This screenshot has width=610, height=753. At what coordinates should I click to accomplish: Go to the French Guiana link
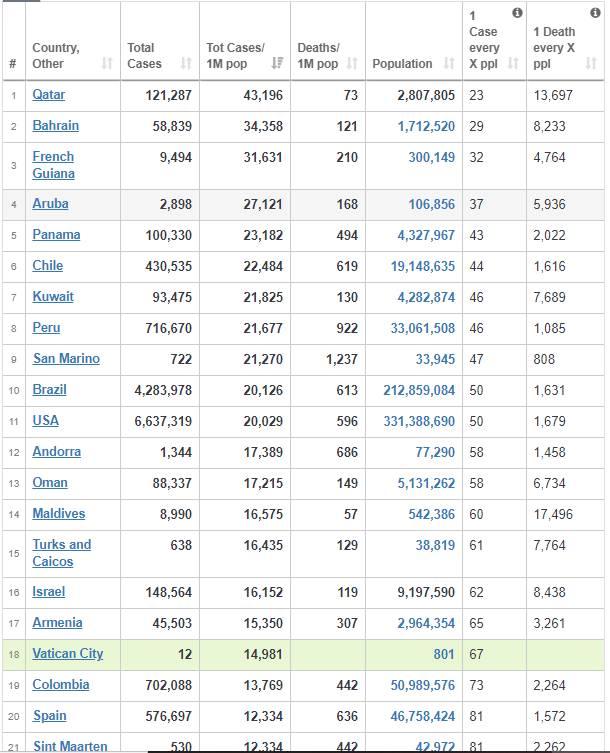(53, 165)
